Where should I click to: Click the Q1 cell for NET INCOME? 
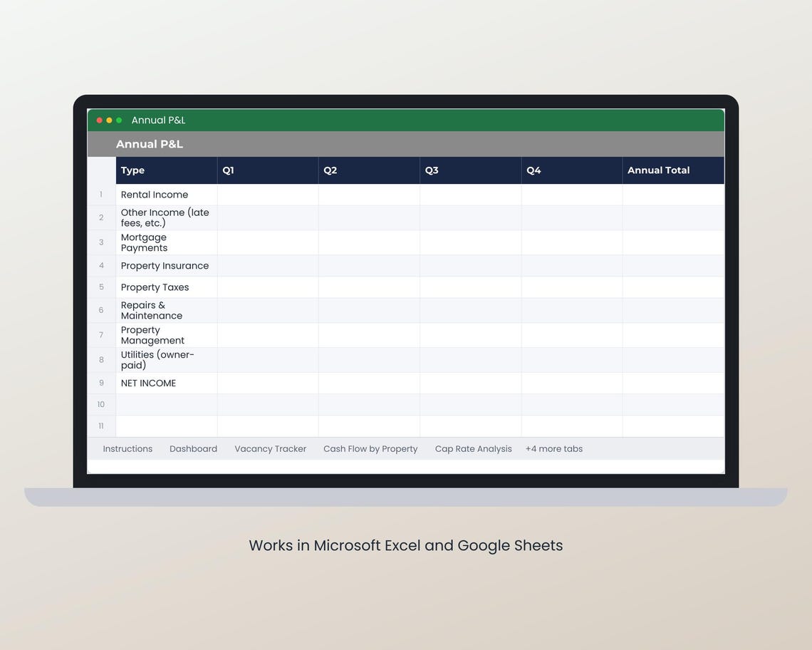coord(268,383)
